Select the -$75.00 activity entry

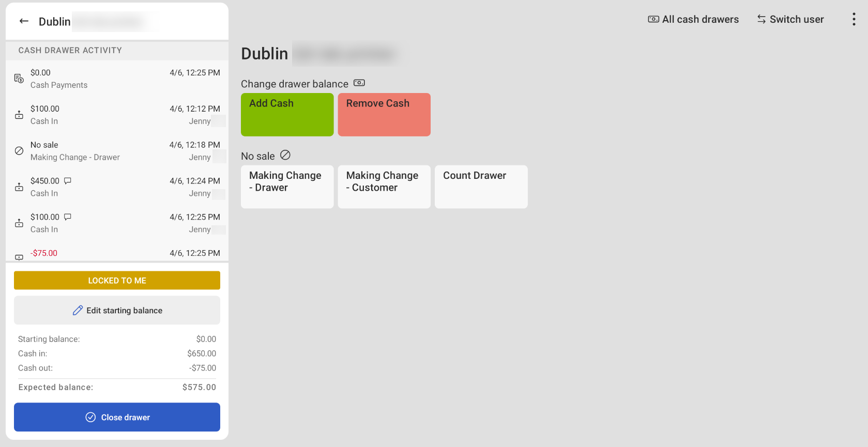117,254
